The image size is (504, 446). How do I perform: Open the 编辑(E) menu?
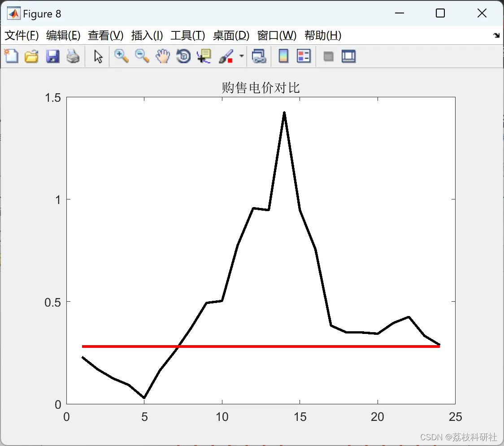coord(63,35)
